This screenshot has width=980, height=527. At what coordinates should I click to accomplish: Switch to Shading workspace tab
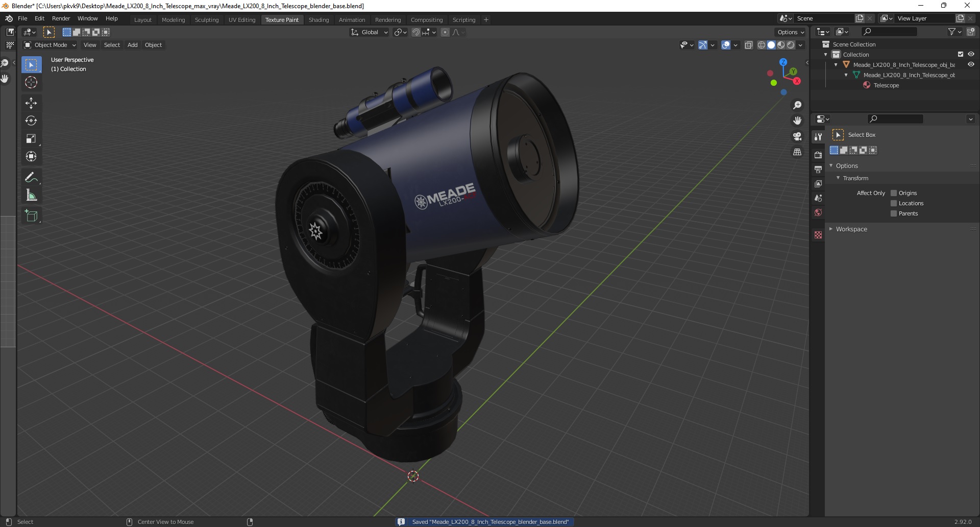318,20
